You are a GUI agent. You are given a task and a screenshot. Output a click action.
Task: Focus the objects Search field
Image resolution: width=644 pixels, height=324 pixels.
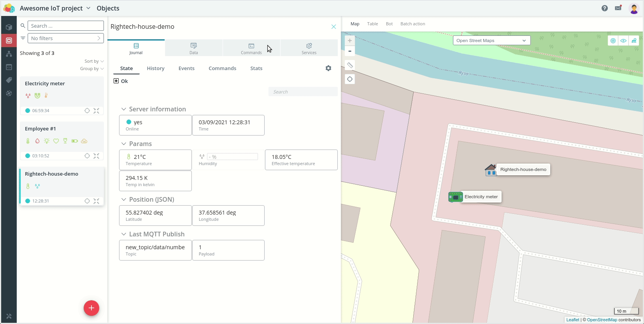(x=66, y=26)
